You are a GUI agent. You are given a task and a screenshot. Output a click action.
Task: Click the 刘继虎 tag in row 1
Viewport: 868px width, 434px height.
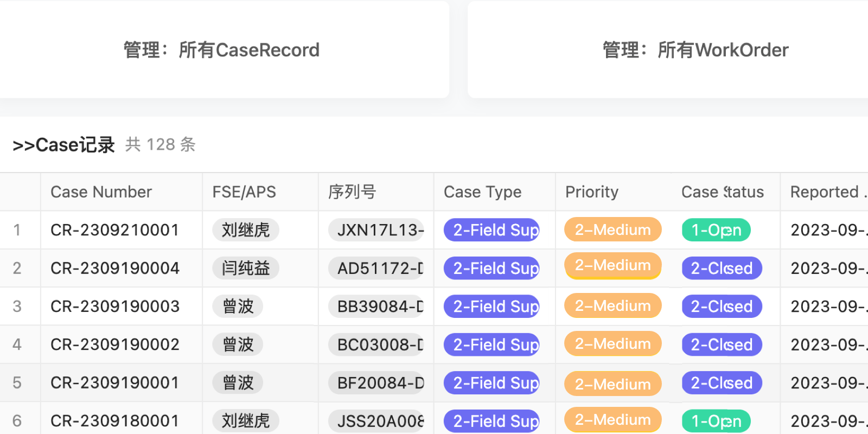pos(245,230)
